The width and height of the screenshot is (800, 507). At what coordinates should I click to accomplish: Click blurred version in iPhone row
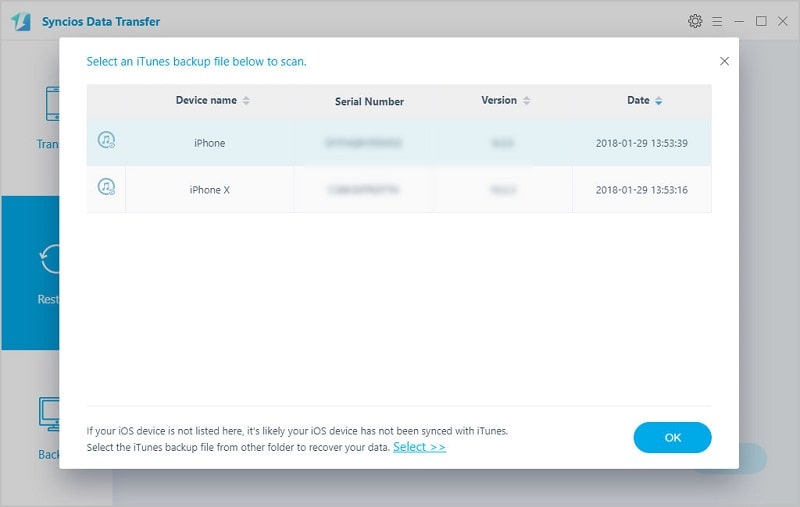pos(502,143)
